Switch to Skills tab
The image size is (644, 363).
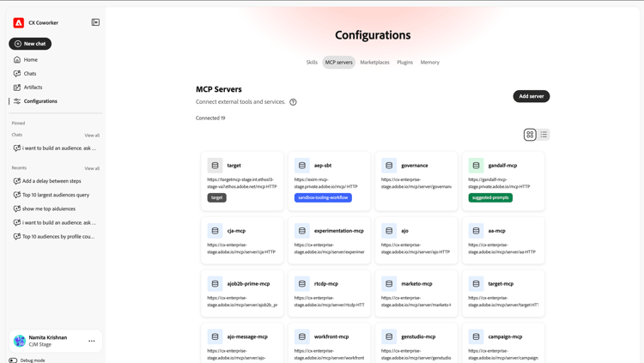[312, 63]
